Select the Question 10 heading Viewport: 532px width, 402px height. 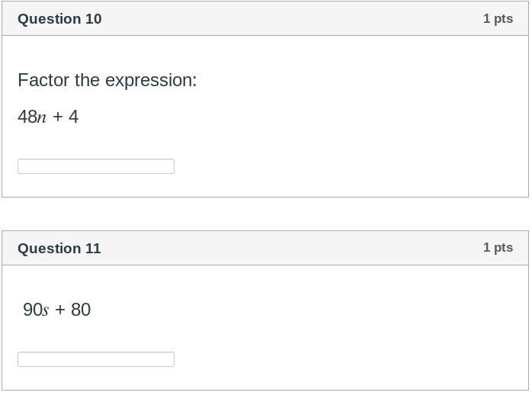pyautogui.click(x=59, y=19)
